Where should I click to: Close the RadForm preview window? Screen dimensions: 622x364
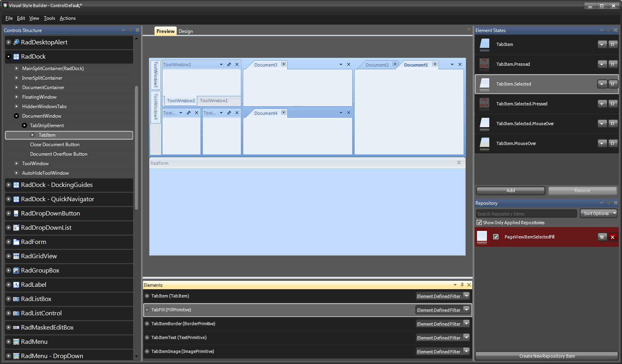pyautogui.click(x=459, y=162)
